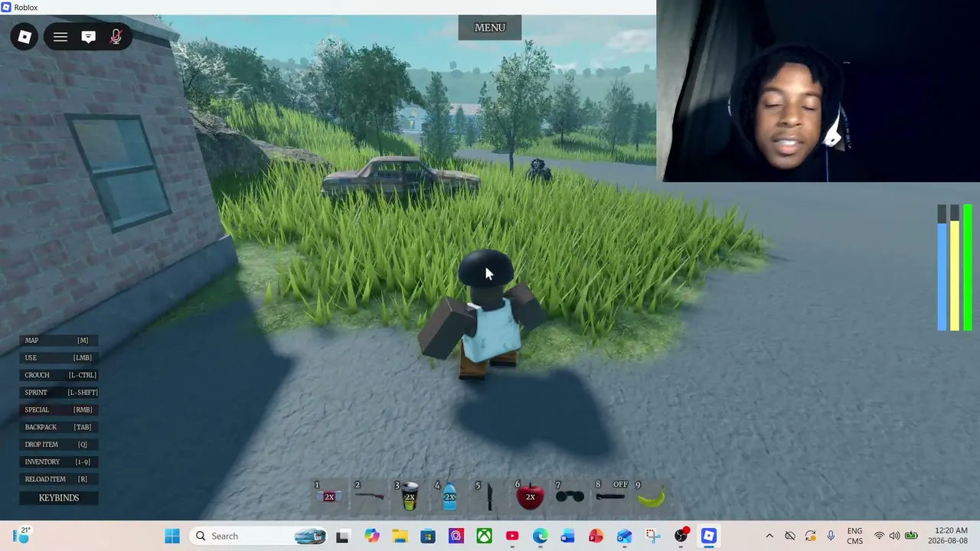
Task: Open File Explorer from the taskbar
Action: (400, 536)
